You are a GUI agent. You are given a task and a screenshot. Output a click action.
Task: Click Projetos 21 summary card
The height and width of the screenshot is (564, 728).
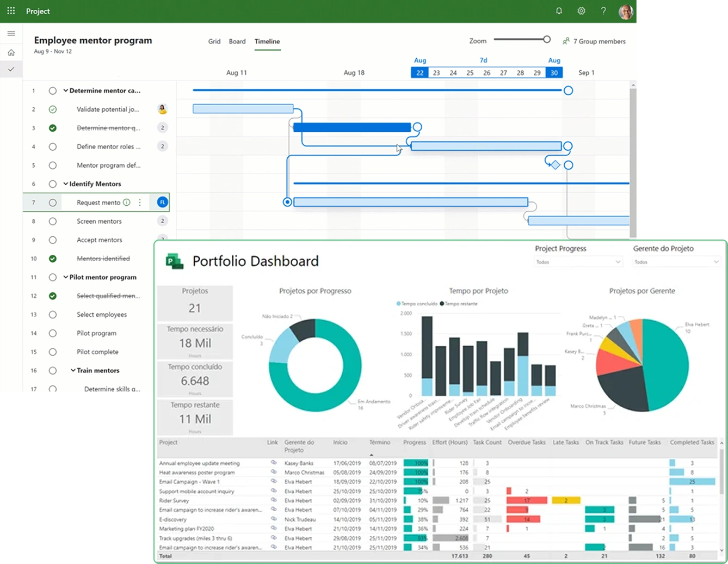click(195, 303)
